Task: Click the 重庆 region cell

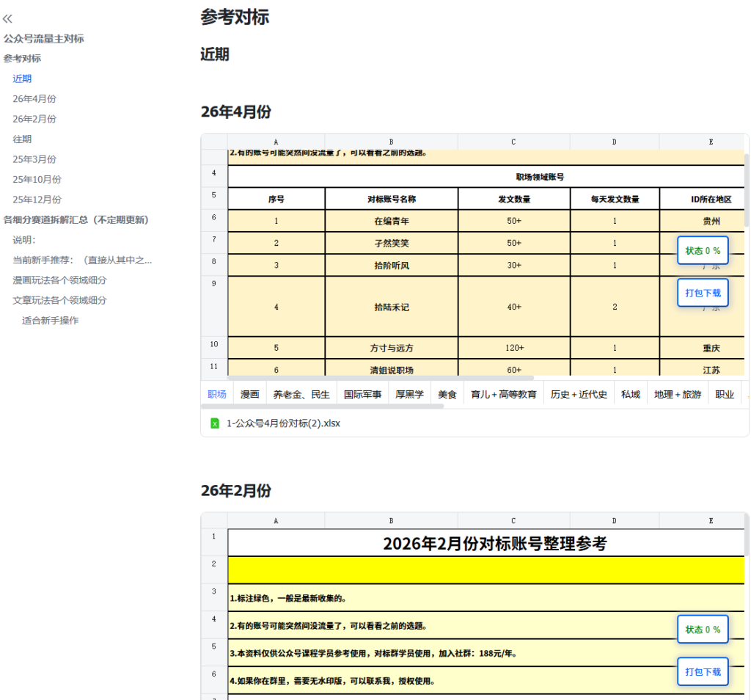Action: pos(702,348)
